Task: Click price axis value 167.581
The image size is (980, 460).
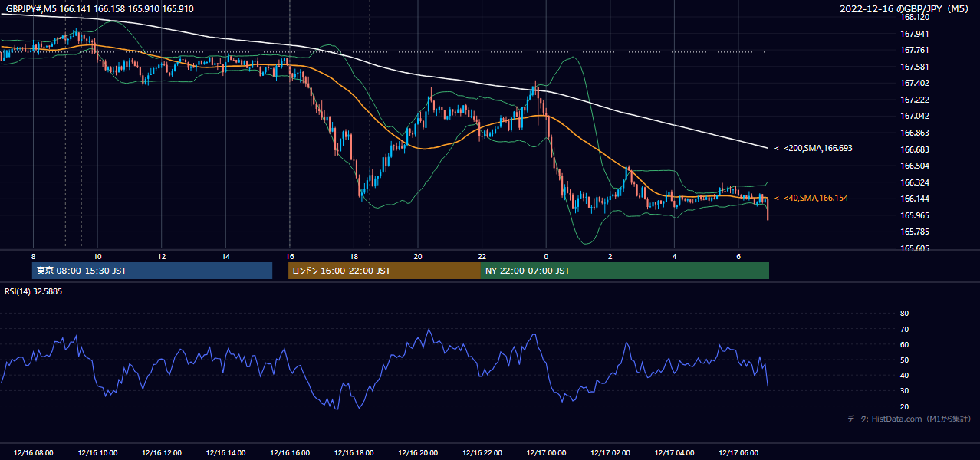Action: (x=914, y=67)
